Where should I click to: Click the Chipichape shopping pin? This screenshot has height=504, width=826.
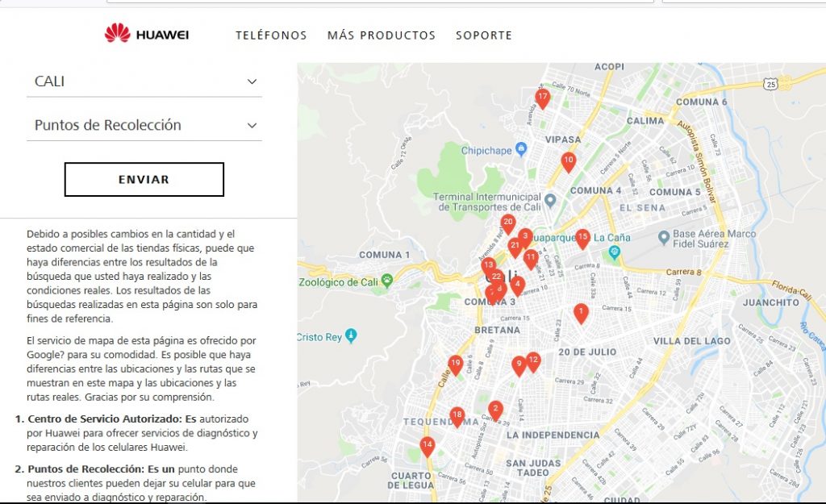(521, 149)
